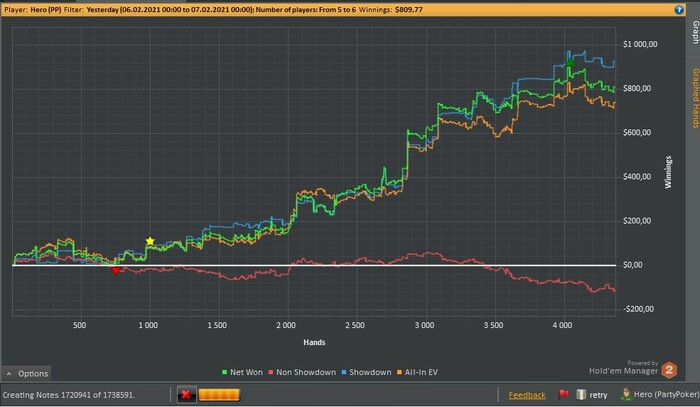Click the blue Showdown color swatch
Image resolution: width=700 pixels, height=407 pixels.
[344, 372]
